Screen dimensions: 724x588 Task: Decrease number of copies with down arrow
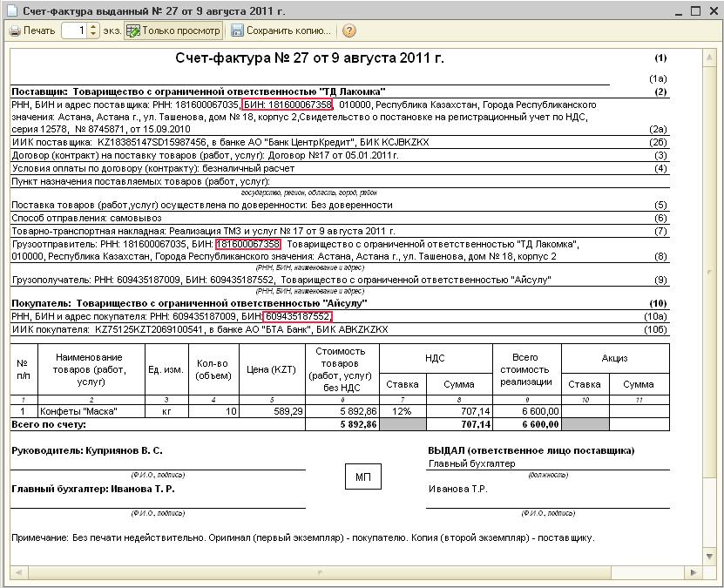click(x=94, y=35)
